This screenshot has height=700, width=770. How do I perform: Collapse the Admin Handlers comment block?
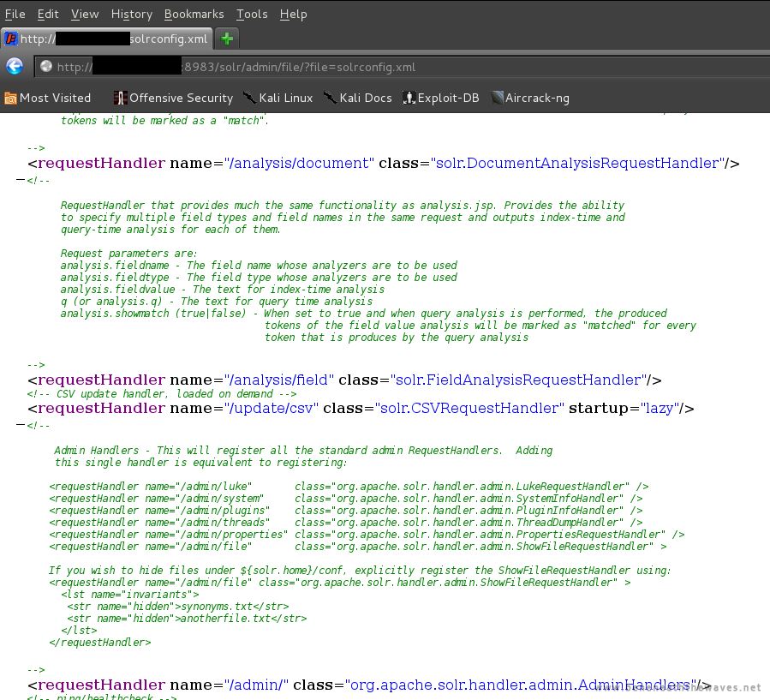click(21, 425)
